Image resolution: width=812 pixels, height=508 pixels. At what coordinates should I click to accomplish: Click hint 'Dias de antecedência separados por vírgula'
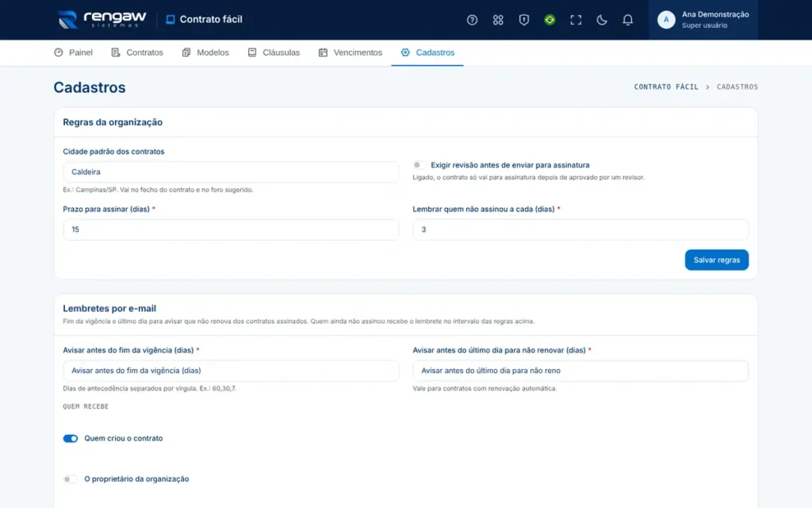149,388
